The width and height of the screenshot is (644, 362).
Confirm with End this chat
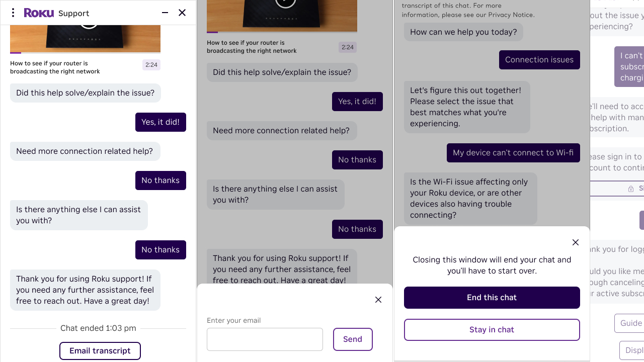pyautogui.click(x=492, y=298)
